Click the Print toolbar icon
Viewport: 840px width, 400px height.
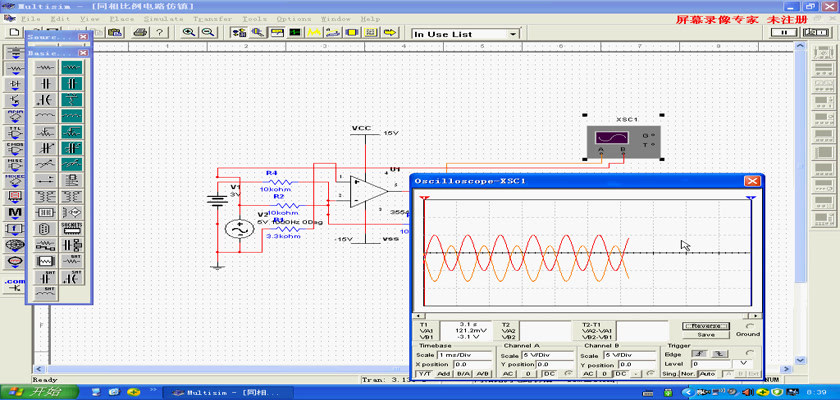click(140, 33)
